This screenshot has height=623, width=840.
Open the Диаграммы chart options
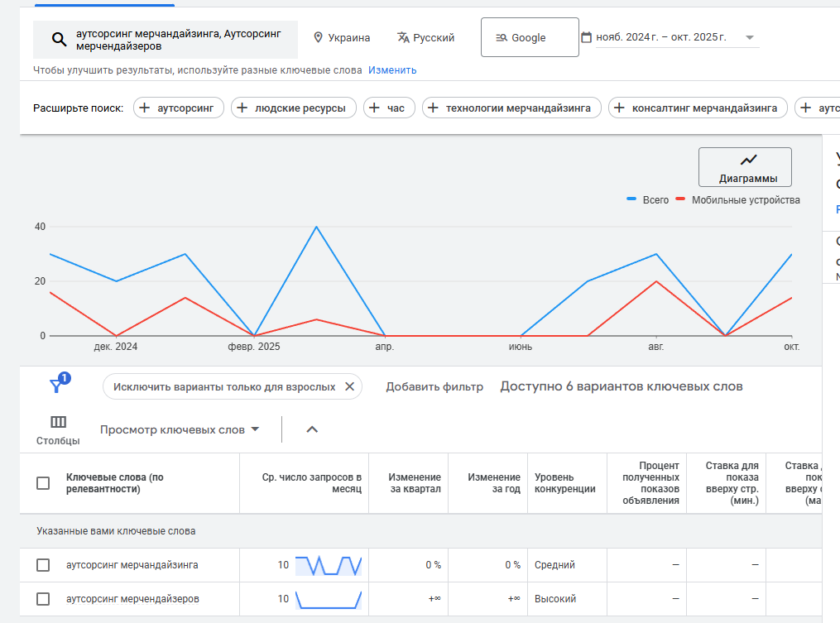click(745, 167)
